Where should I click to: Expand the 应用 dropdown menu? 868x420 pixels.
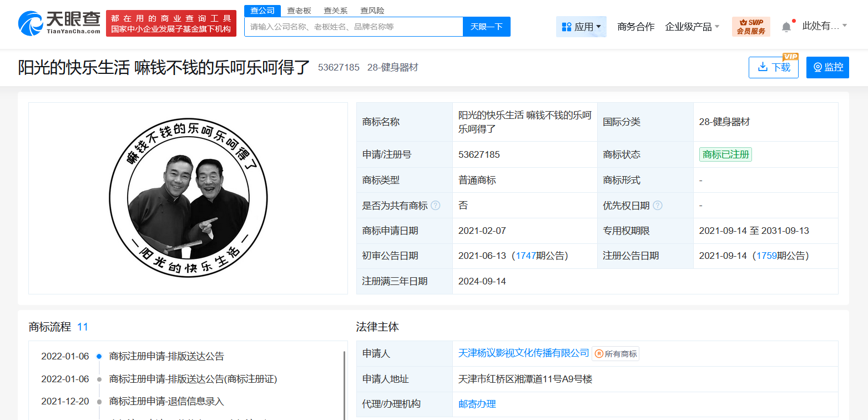pos(581,27)
